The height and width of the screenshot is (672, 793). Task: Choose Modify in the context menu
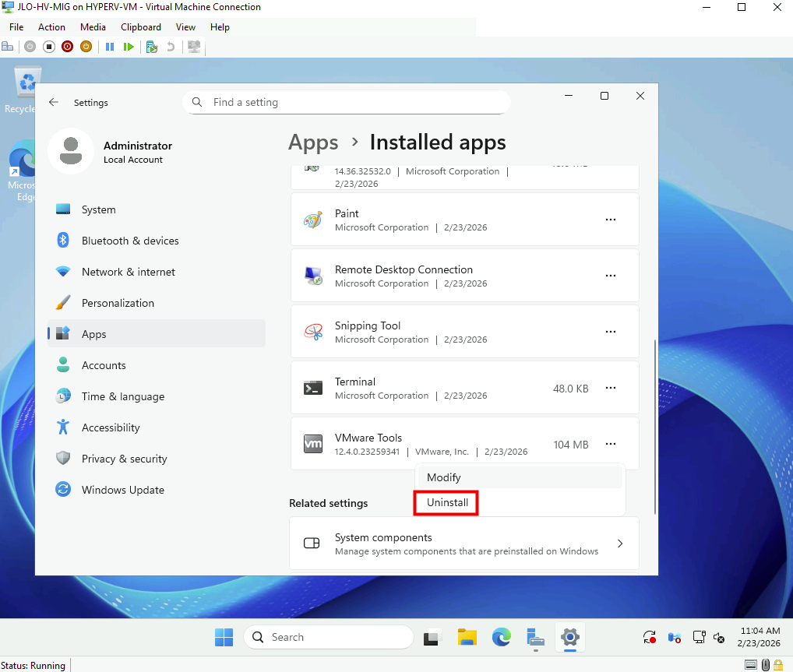click(x=444, y=477)
